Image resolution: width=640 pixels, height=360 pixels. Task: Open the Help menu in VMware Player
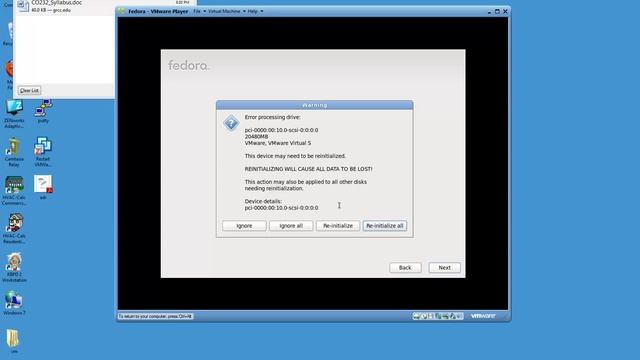(255, 11)
